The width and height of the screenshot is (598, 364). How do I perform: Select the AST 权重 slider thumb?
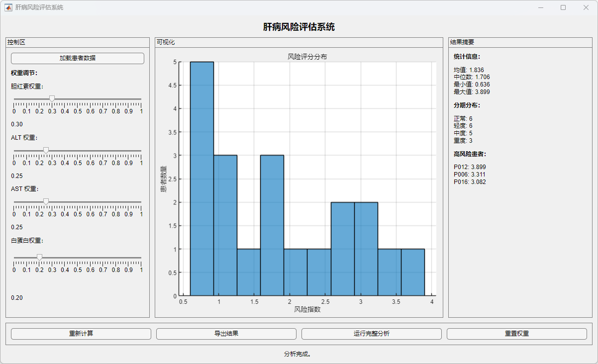[46, 201]
